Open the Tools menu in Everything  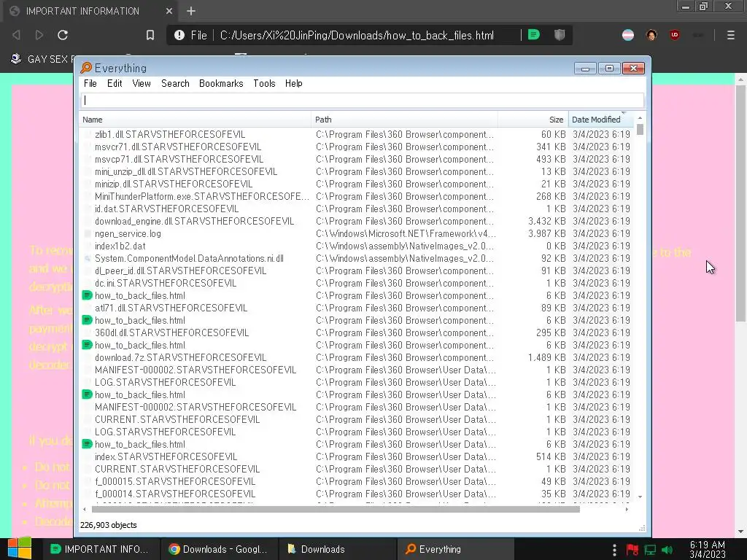(x=264, y=83)
